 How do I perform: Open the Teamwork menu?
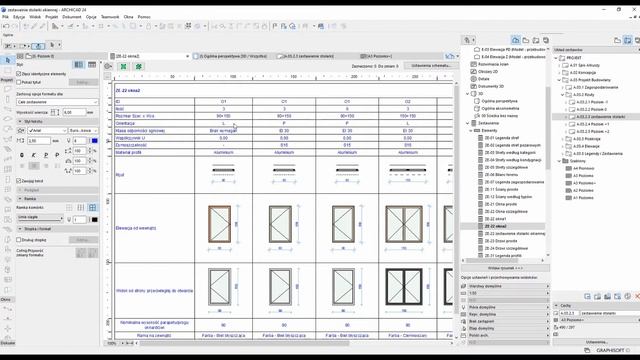[x=110, y=17]
